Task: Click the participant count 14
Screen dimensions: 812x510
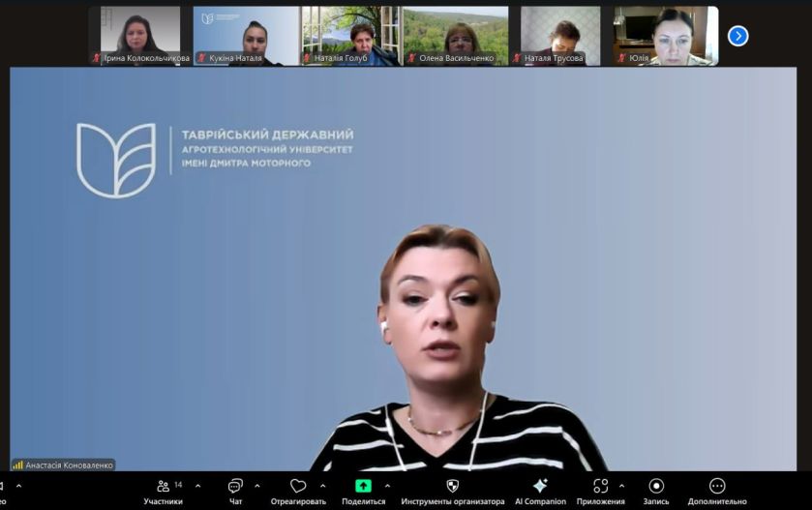Action: [178, 485]
